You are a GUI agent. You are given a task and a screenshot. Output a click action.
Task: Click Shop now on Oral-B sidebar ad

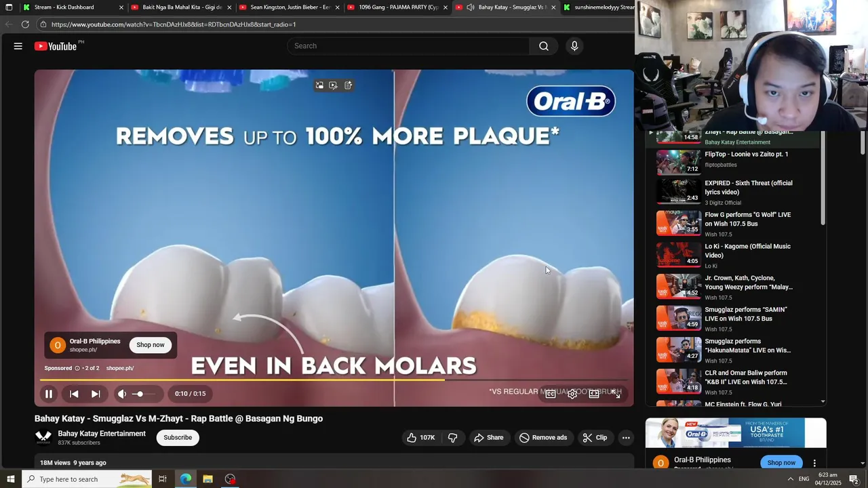781,463
